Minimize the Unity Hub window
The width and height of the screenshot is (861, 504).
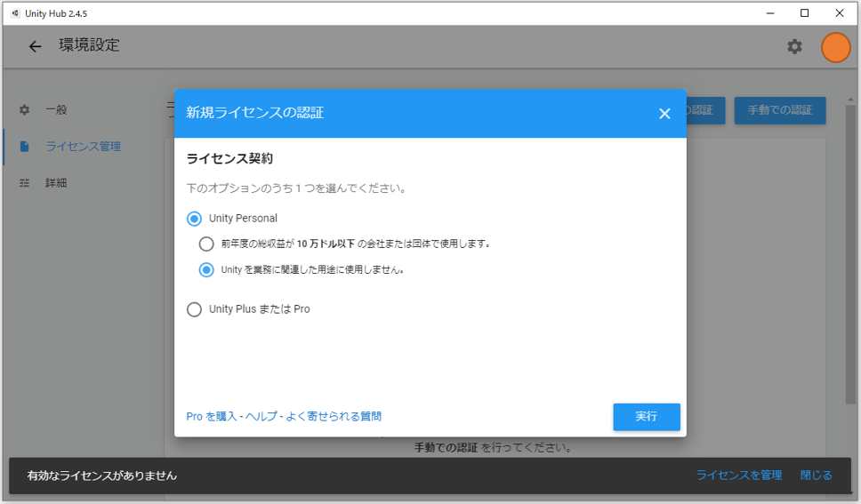point(770,13)
